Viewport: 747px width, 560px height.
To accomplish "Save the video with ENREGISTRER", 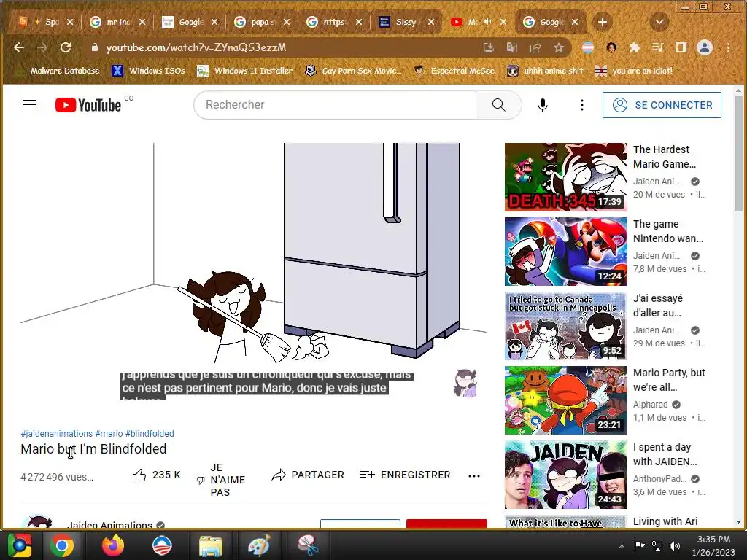I will (405, 475).
